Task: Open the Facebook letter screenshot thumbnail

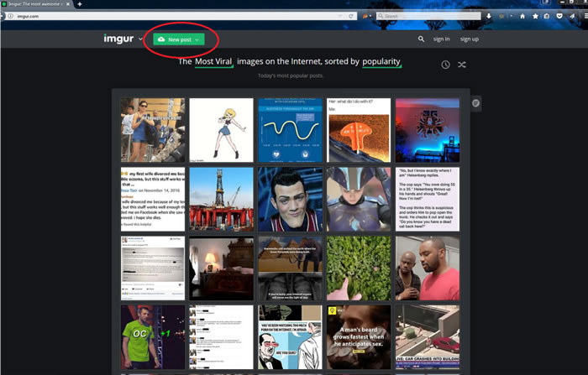Action: tap(153, 268)
